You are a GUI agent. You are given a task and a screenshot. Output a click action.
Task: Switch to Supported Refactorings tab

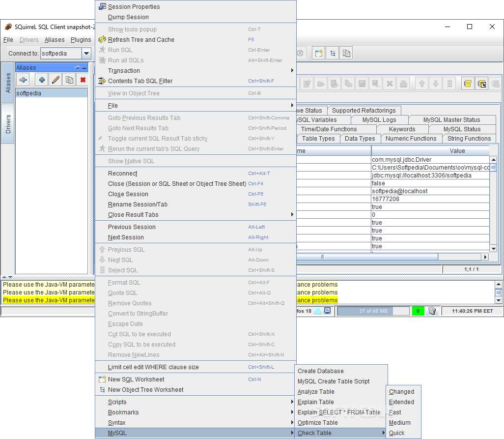(x=364, y=110)
